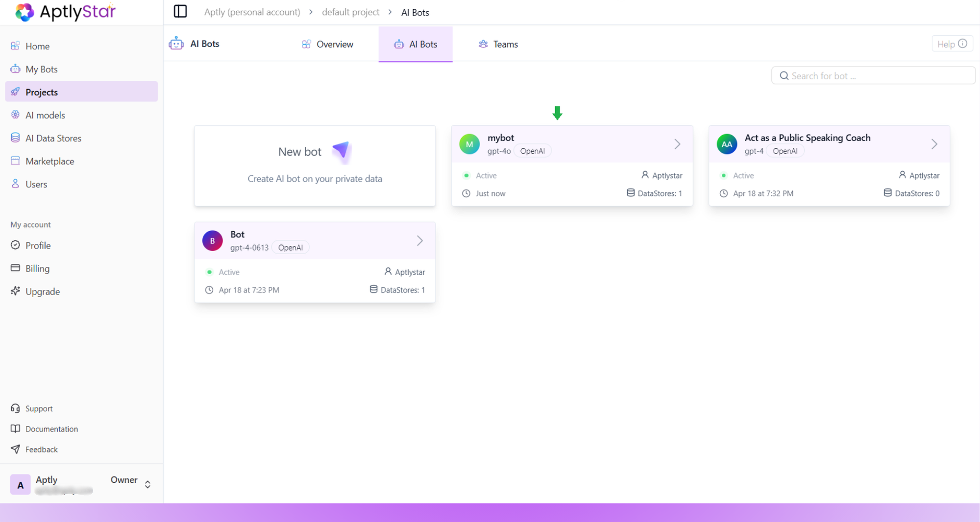Open Public Speaking Coach card chevron
The image size is (980, 522).
(x=934, y=144)
